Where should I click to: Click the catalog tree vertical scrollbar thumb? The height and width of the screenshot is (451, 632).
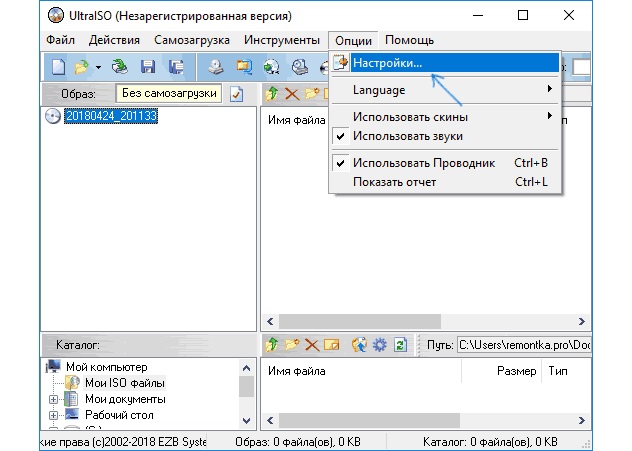[x=246, y=387]
